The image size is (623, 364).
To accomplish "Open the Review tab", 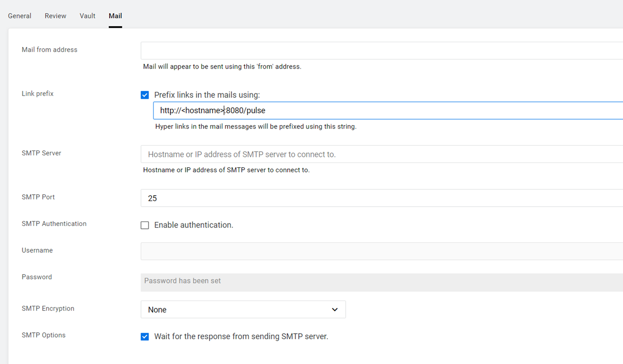I will (55, 16).
